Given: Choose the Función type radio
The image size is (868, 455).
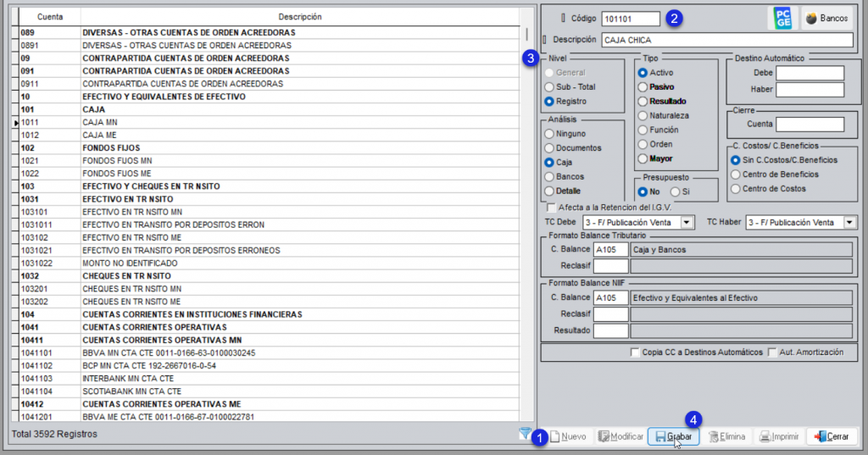Looking at the screenshot, I should 643,130.
